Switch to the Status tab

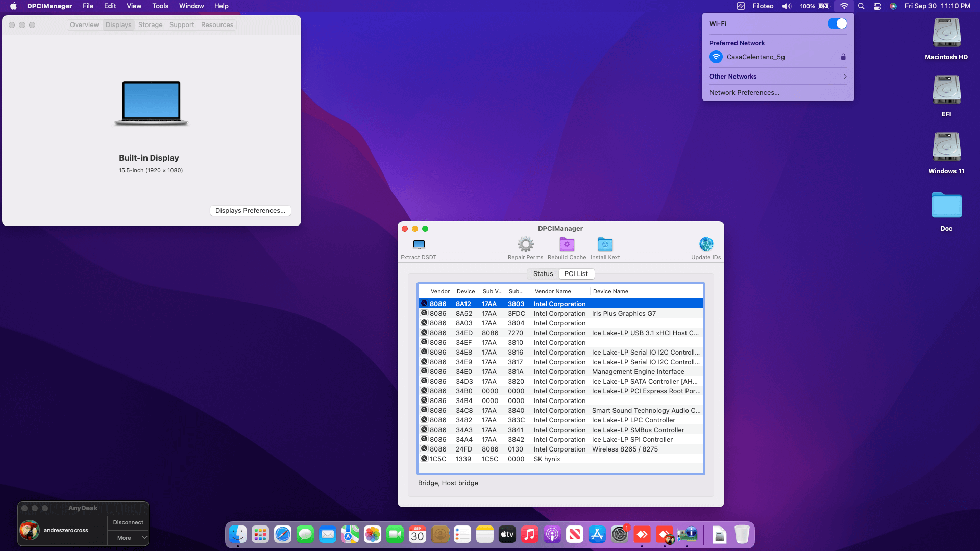pos(543,274)
